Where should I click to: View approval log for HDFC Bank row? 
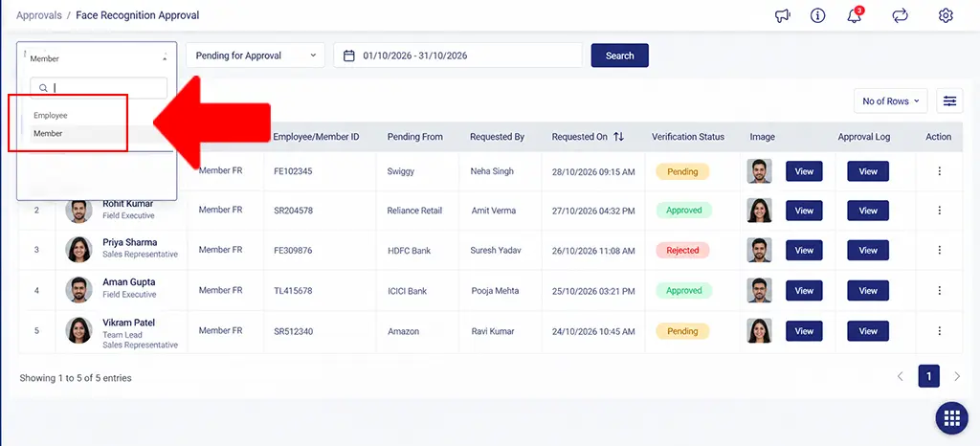[867, 250]
